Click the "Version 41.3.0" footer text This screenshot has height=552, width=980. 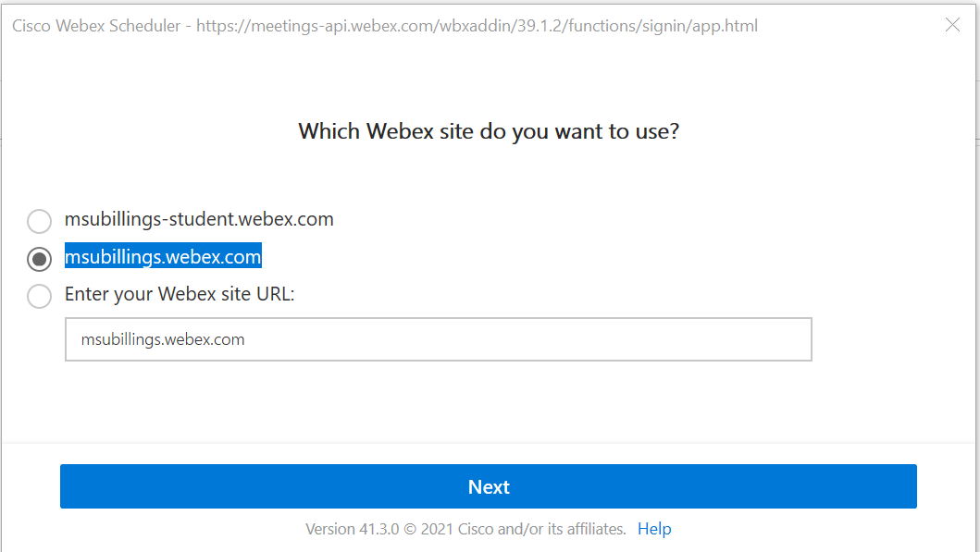point(344,529)
